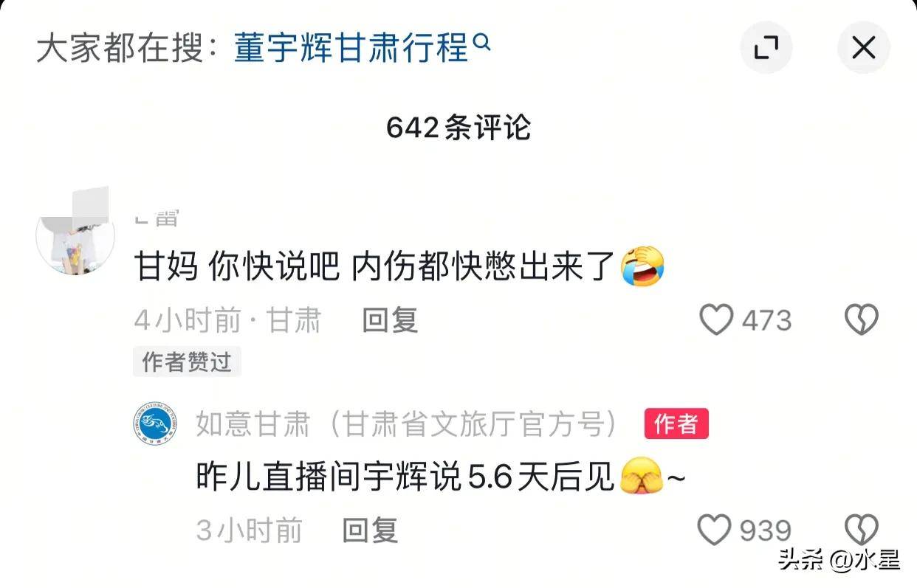
Task: Click the laughing-crying emoji in first comment
Action: point(642,266)
